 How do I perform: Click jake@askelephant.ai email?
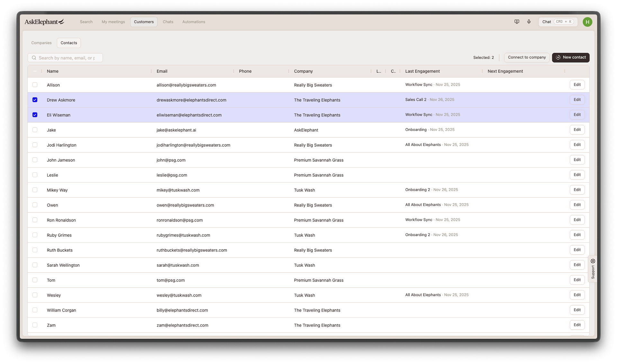pos(176,130)
